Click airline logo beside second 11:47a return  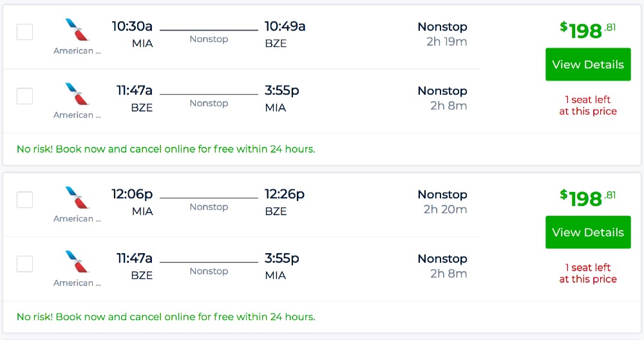tap(77, 262)
